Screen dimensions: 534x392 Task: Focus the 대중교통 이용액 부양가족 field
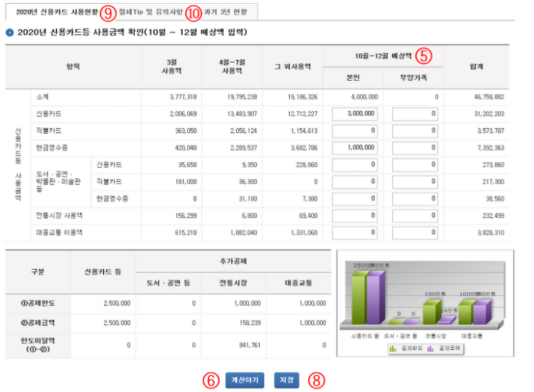pyautogui.click(x=415, y=233)
